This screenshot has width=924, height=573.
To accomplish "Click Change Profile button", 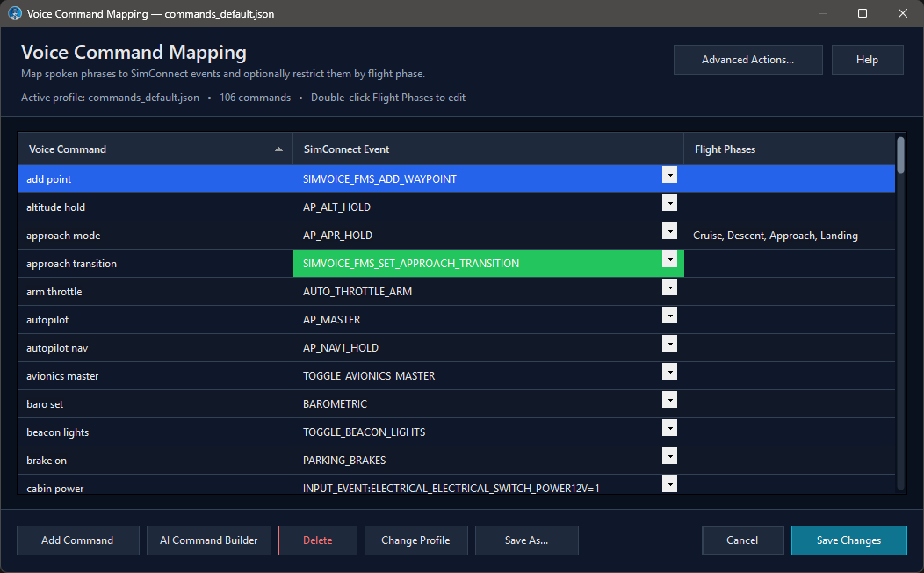I will [x=416, y=540].
